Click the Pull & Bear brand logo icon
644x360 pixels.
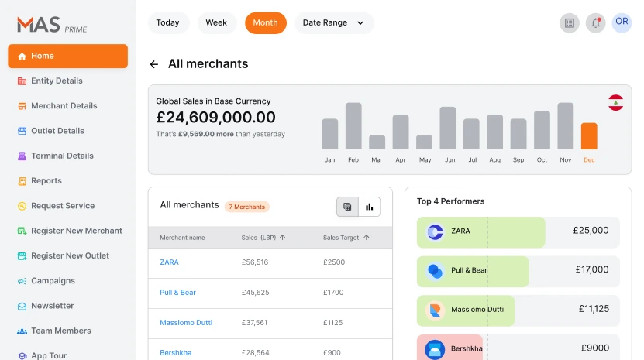point(435,271)
